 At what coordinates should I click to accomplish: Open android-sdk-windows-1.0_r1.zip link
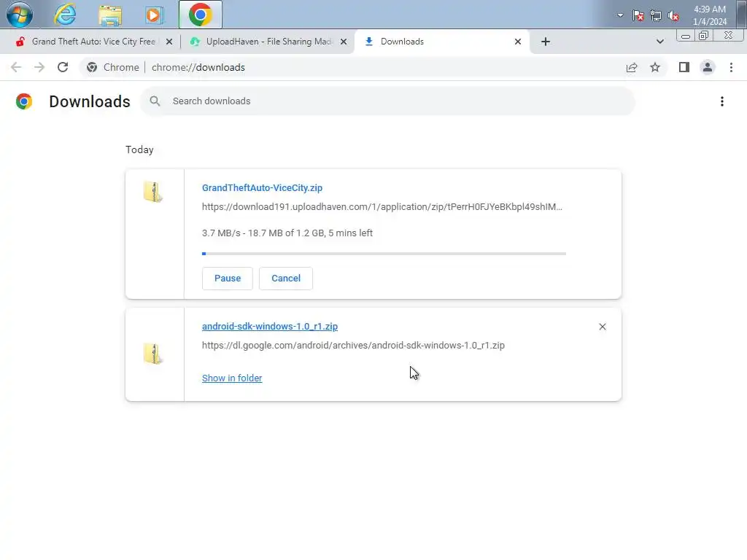(x=270, y=326)
